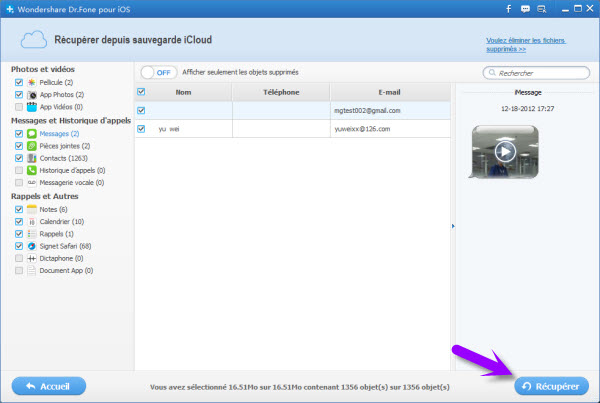Screen dimensions: 600x403
Task: Uncheck the Rappels (1) checkbox
Action: pos(19,234)
